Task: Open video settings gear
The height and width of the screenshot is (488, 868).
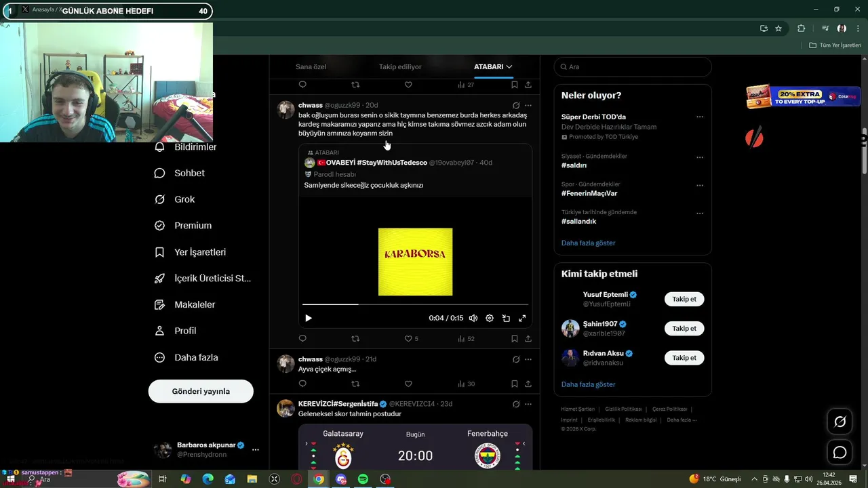Action: [x=490, y=318]
